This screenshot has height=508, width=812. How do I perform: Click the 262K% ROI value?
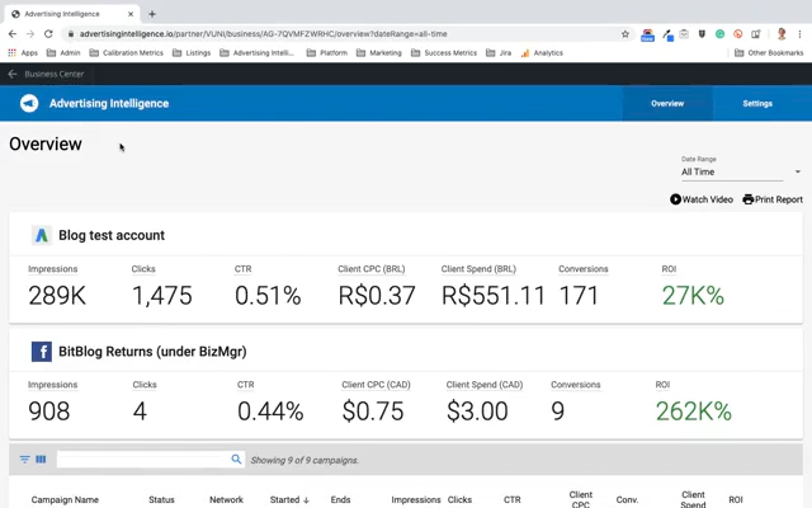[694, 411]
